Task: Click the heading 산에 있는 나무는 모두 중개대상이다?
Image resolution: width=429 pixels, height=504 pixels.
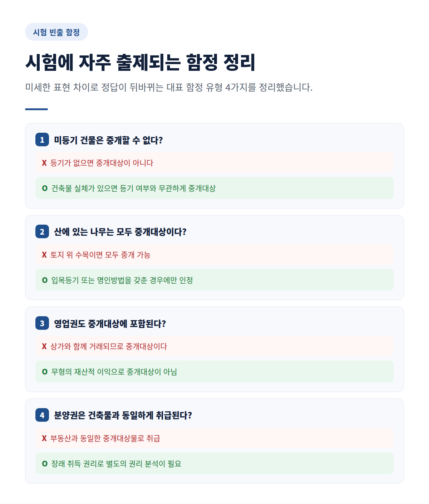Action: 120,232
